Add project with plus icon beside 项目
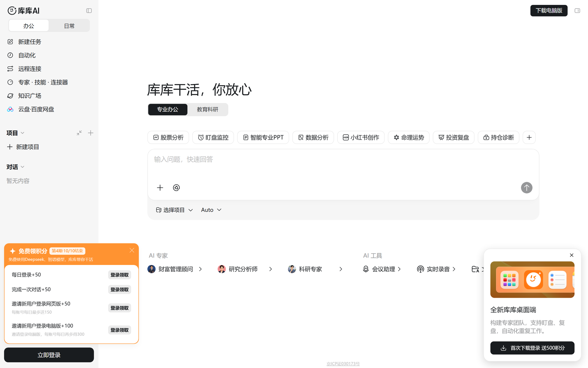Screen dimensions: 588x368 point(90,133)
